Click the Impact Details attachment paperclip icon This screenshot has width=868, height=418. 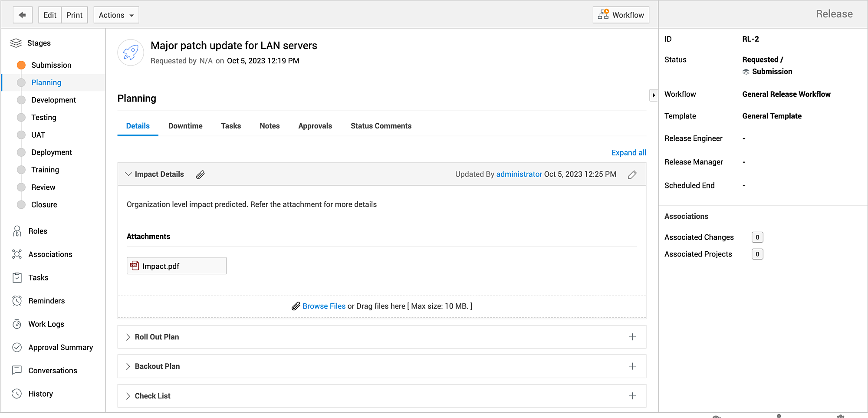[x=200, y=174]
